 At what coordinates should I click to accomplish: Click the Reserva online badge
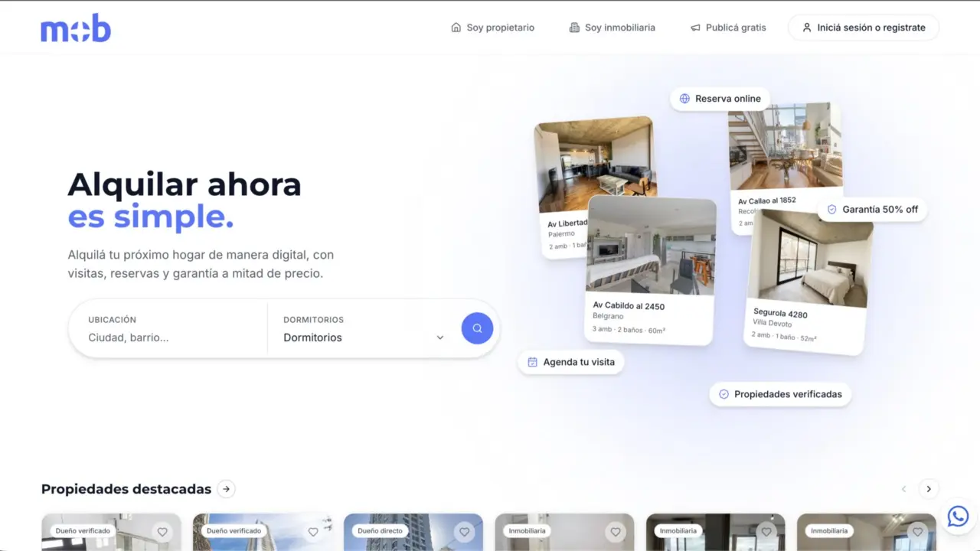[x=720, y=99]
